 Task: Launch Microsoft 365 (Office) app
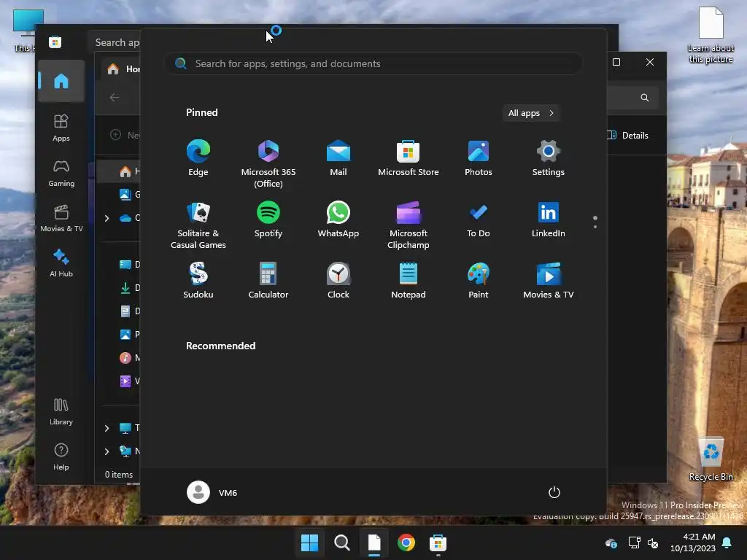(268, 164)
